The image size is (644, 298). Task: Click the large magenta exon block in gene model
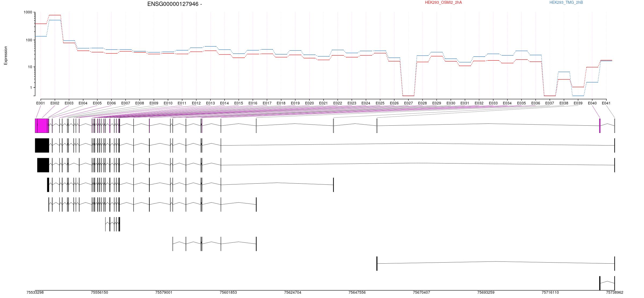(42, 126)
